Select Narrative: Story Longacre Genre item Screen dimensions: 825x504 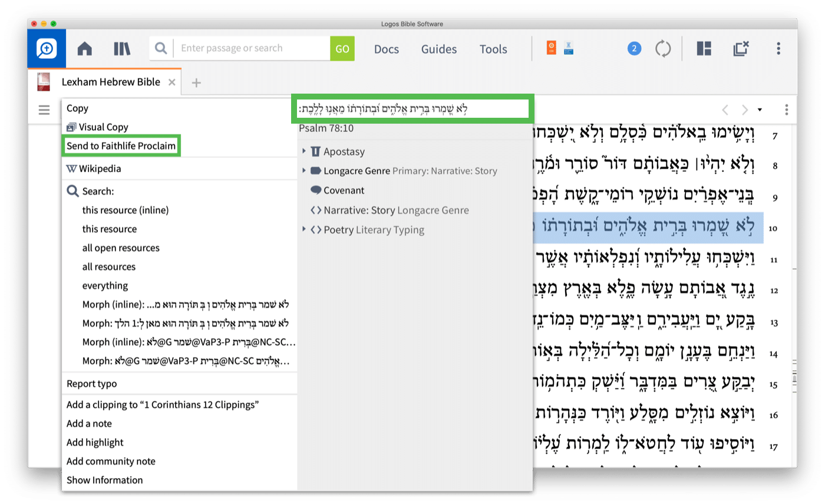[x=396, y=210]
